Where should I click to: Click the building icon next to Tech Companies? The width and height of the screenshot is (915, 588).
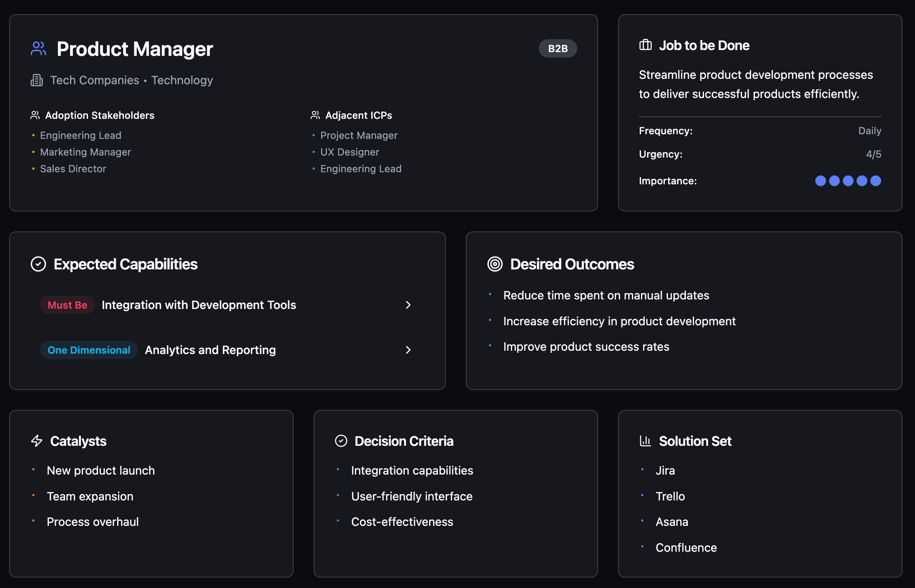[37, 80]
